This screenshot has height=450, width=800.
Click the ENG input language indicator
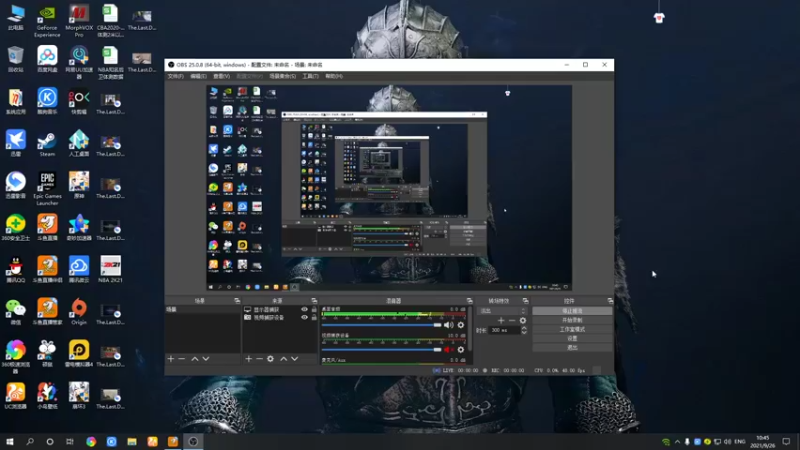(740, 441)
